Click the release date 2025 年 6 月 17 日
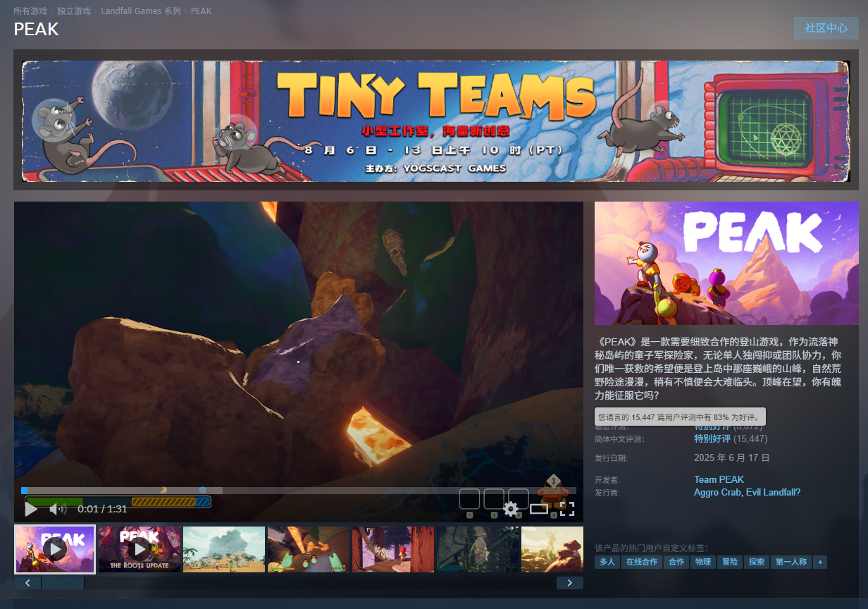 point(732,458)
